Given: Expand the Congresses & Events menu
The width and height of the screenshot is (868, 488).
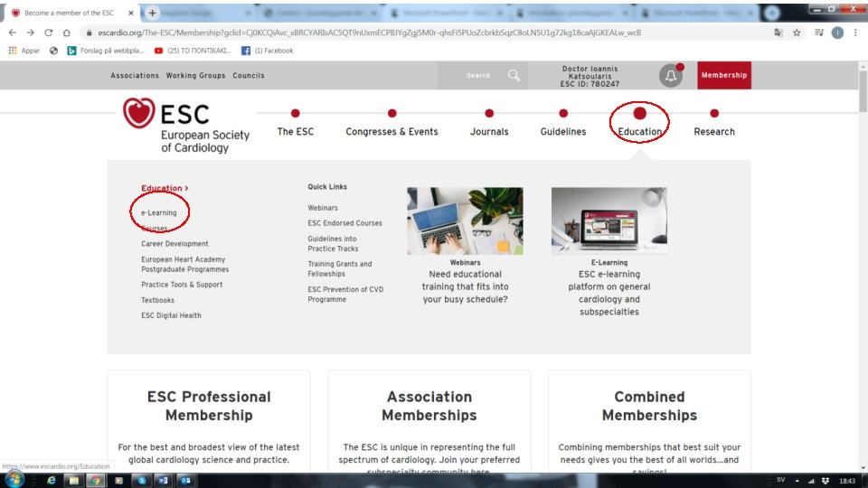Looking at the screenshot, I should (x=392, y=131).
